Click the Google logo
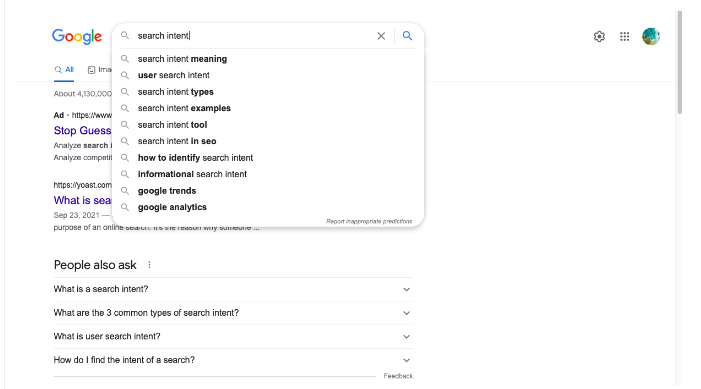The image size is (701, 389). [77, 36]
